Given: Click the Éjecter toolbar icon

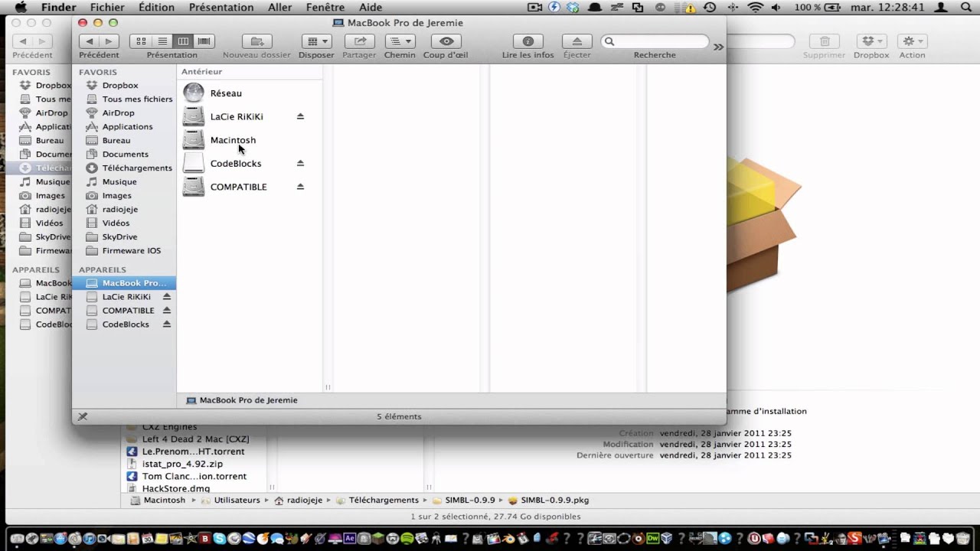Looking at the screenshot, I should pos(577,41).
